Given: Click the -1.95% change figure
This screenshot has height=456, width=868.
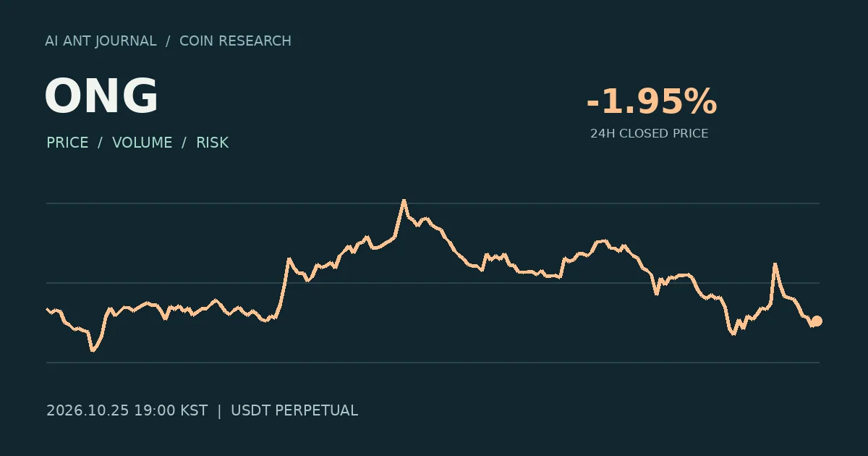Looking at the screenshot, I should coord(651,101).
